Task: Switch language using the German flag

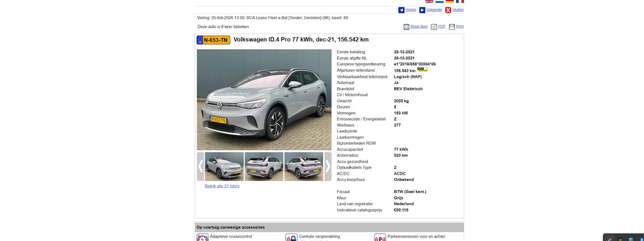Action: [450, 2]
